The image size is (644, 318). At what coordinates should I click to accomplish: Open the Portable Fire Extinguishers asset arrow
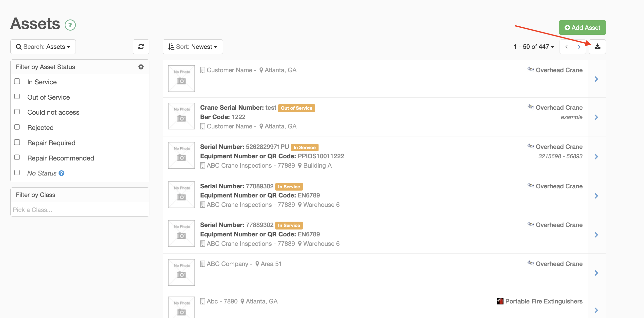point(596,310)
